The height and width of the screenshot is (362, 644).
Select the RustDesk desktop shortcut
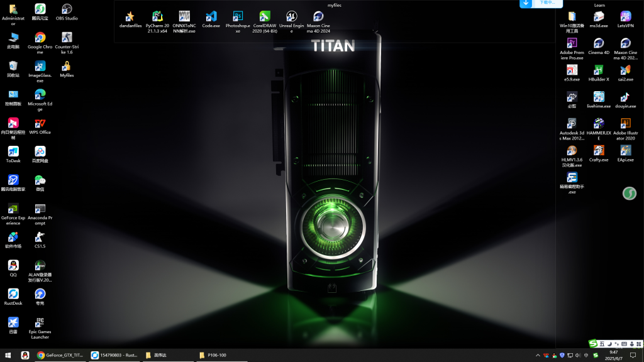tap(13, 297)
